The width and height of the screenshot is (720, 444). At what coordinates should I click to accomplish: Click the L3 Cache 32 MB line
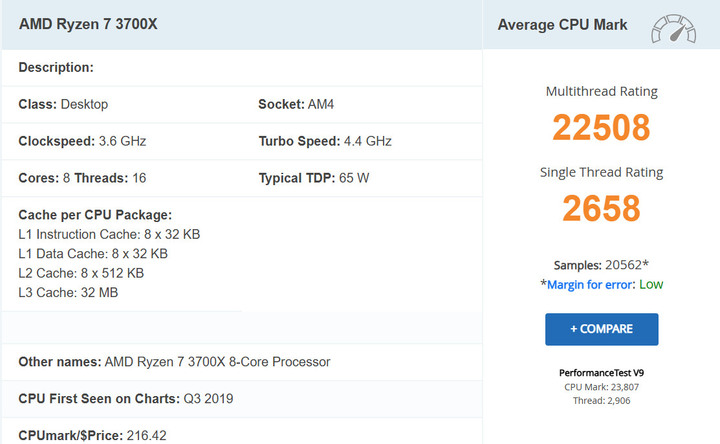[68, 292]
